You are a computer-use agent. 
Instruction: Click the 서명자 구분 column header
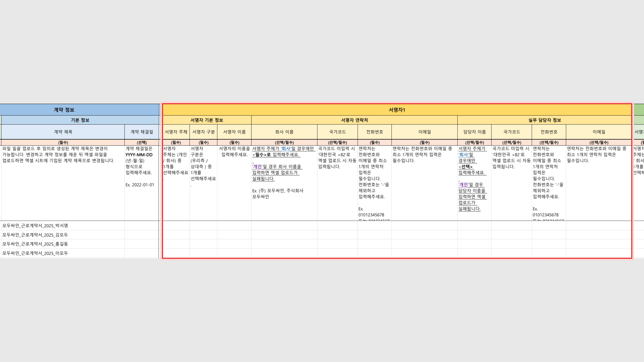tap(203, 132)
